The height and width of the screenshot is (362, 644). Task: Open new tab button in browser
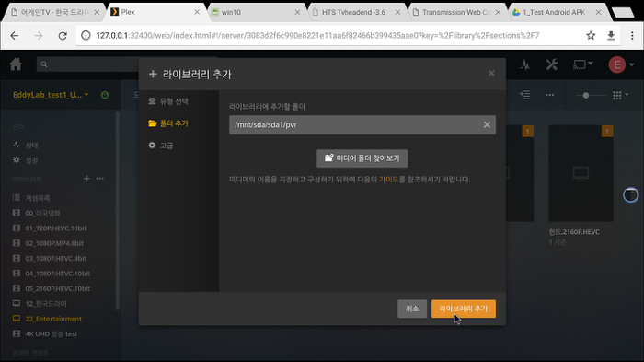623,12
